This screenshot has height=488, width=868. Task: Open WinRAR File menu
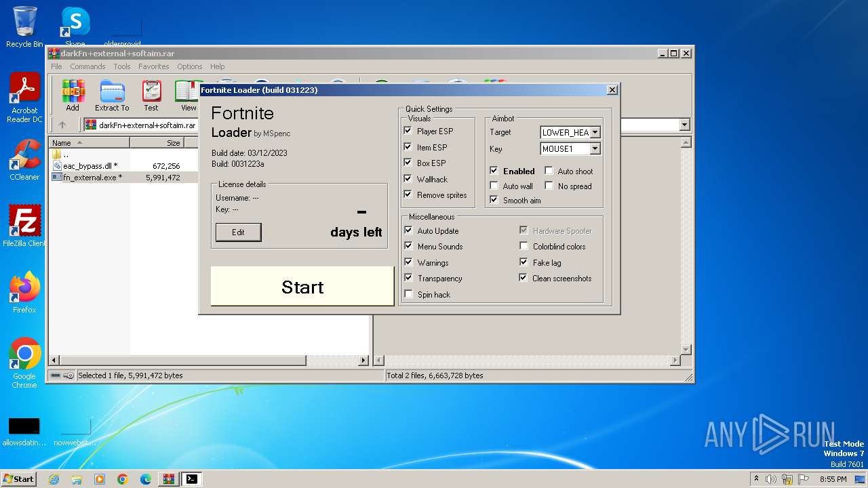[x=56, y=66]
